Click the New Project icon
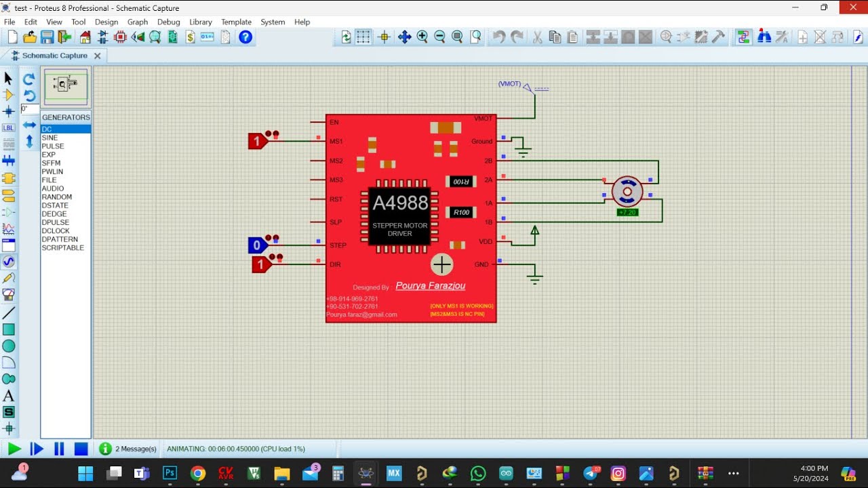The width and height of the screenshot is (868, 488). pos(13,37)
